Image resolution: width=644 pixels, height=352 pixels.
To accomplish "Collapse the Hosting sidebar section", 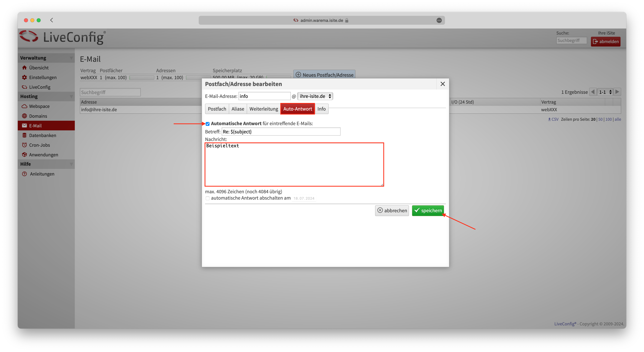I will pos(71,96).
